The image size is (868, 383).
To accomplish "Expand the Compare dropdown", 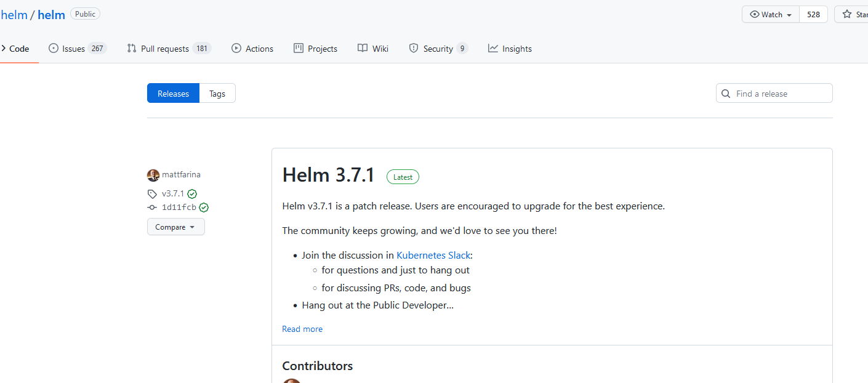I will (176, 227).
